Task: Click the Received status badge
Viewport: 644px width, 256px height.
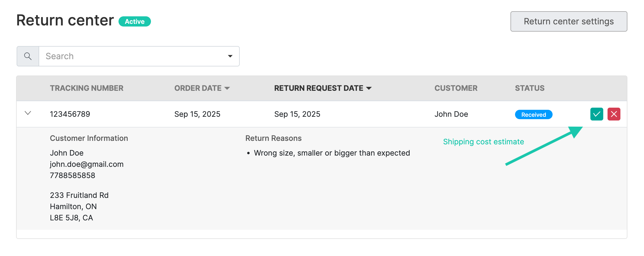Action: coord(533,115)
